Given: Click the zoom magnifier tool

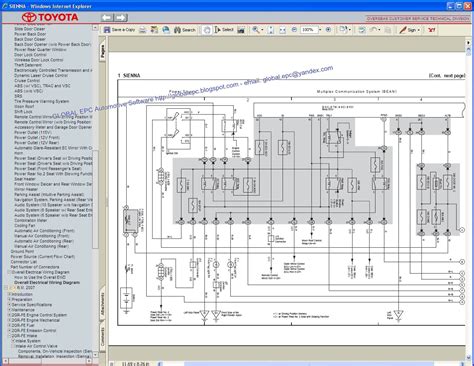Looking at the screenshot, I should (256, 30).
